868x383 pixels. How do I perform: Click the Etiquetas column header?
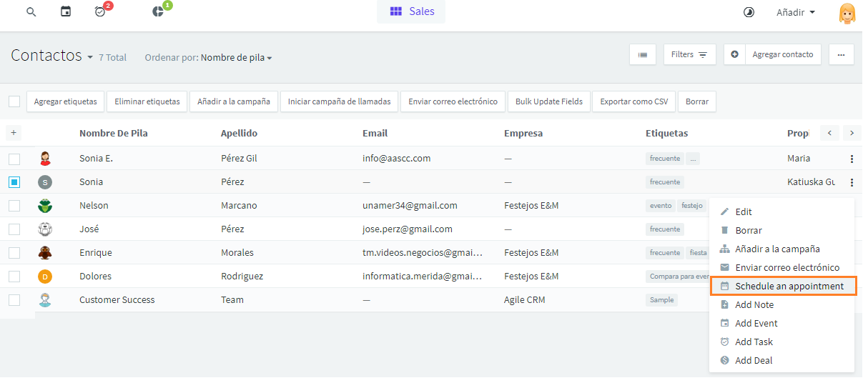pyautogui.click(x=666, y=133)
